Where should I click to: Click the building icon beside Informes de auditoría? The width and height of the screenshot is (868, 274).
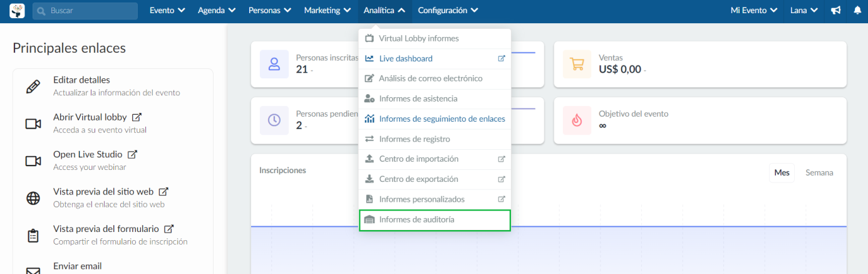[x=369, y=219]
